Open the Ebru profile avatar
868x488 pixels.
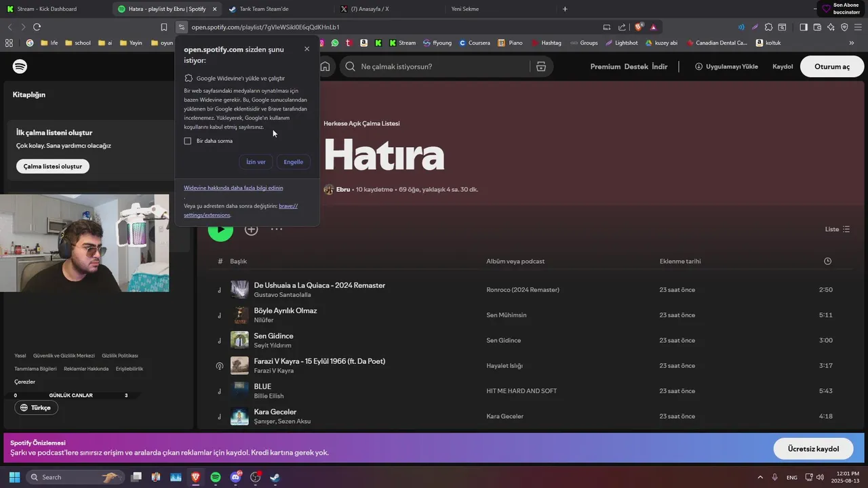tap(329, 189)
